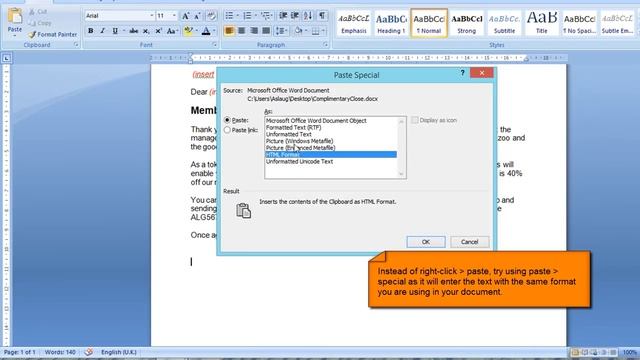Select Justify alignment
Screen dimensions: 640x360
click(266, 31)
